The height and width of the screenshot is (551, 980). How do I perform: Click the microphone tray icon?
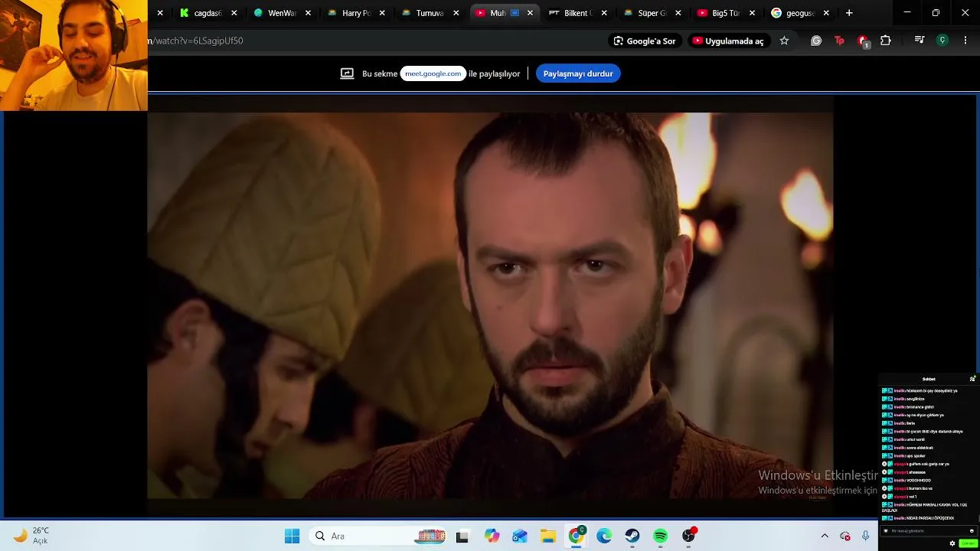pyautogui.click(x=865, y=536)
